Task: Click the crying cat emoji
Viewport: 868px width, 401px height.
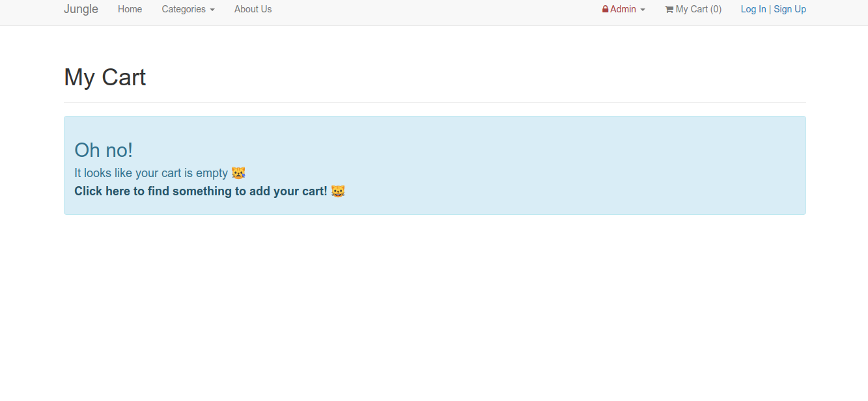Action: click(238, 173)
